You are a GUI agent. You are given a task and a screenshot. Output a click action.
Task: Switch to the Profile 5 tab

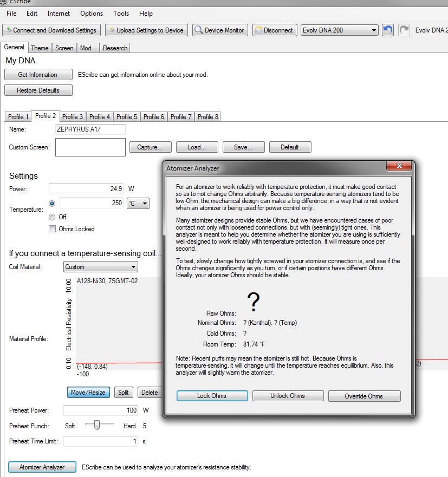point(127,117)
